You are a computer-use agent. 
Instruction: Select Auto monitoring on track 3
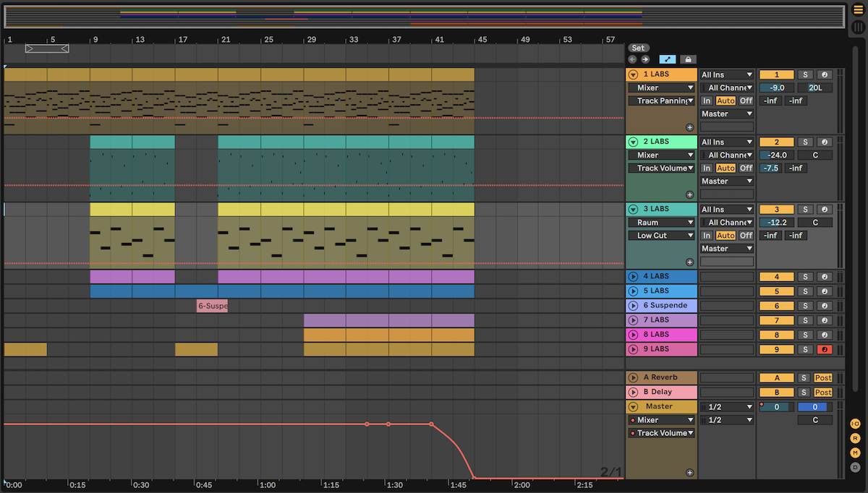(726, 236)
